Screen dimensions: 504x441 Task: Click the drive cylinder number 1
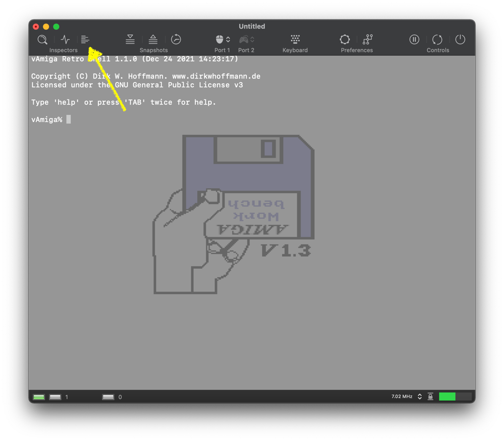coord(66,397)
